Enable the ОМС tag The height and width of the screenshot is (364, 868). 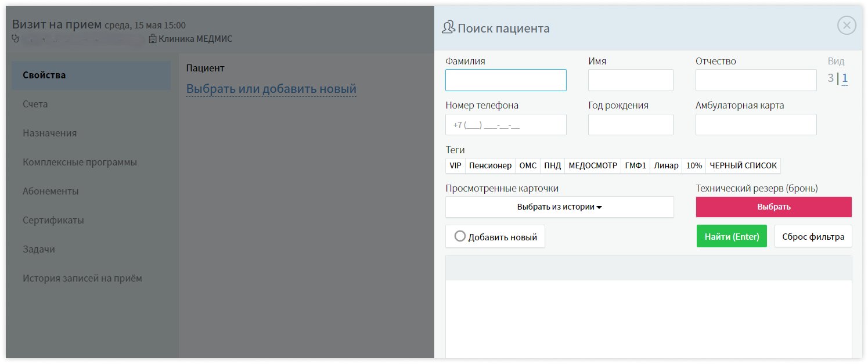[527, 165]
